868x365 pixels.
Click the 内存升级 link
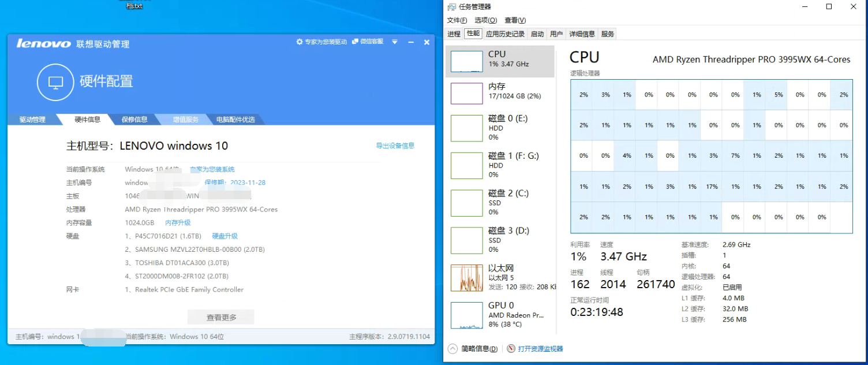[x=178, y=222]
